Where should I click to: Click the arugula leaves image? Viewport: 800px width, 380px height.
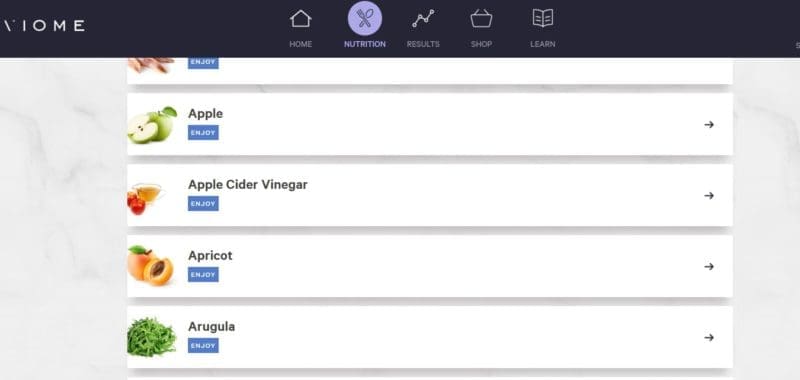point(152,337)
